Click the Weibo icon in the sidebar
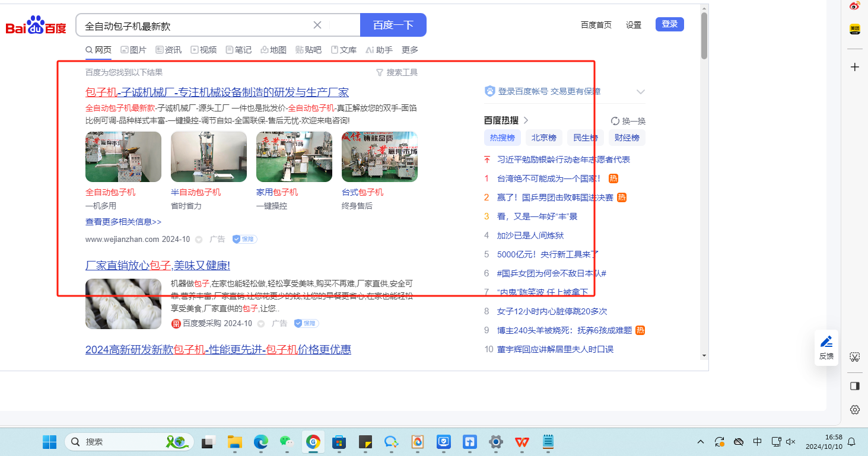 click(854, 6)
